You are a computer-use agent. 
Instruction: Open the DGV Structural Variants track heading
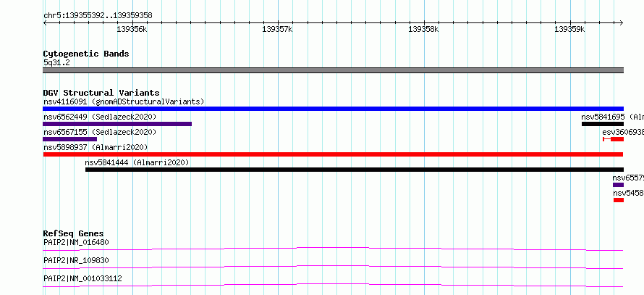(x=101, y=93)
